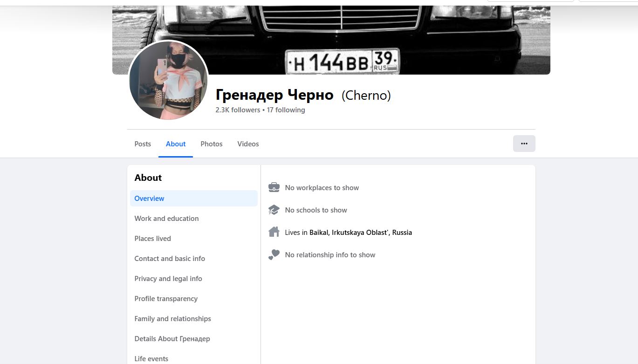
Task: Click the (Cherno) alternate name text
Action: click(x=366, y=96)
